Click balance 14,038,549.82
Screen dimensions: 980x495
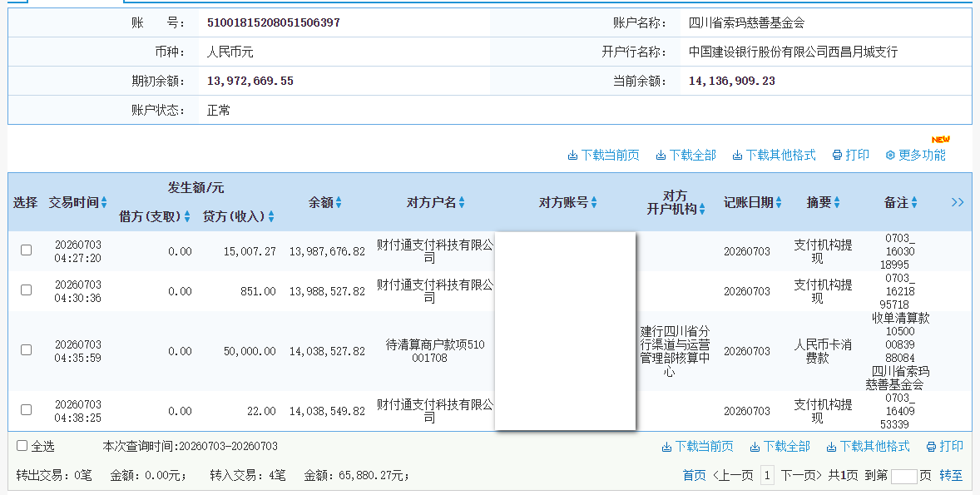tap(327, 411)
